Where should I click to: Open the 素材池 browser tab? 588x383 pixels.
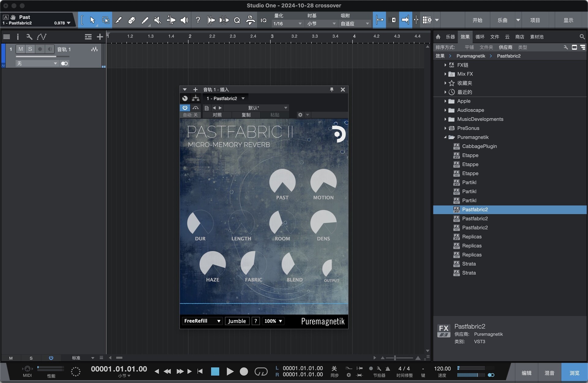tap(537, 37)
